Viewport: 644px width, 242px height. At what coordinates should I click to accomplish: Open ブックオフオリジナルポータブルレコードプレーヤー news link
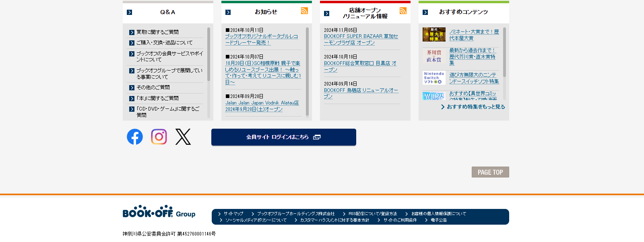pos(262,40)
